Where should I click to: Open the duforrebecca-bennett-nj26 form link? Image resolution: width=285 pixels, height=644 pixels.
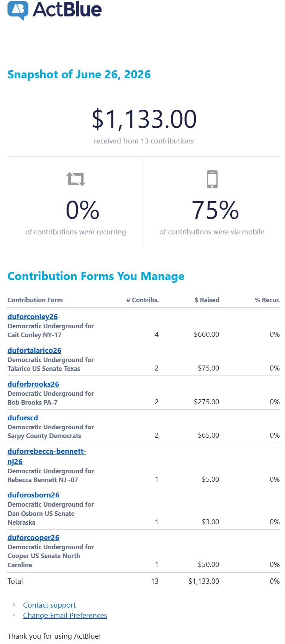[47, 456]
